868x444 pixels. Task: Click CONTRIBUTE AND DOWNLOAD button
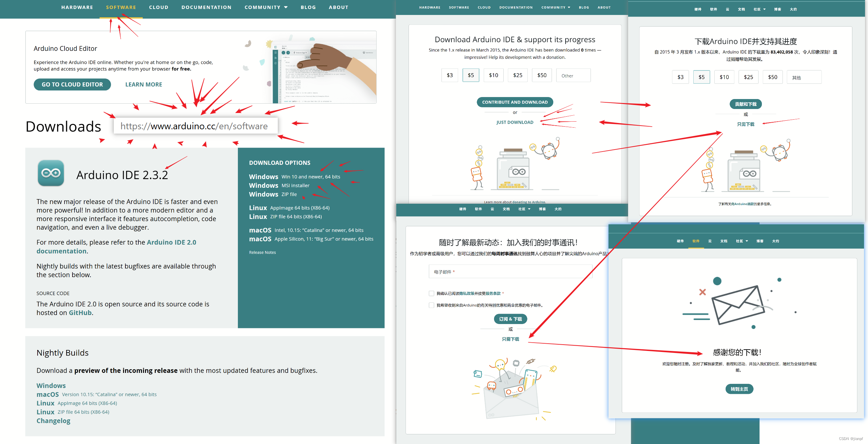(515, 102)
